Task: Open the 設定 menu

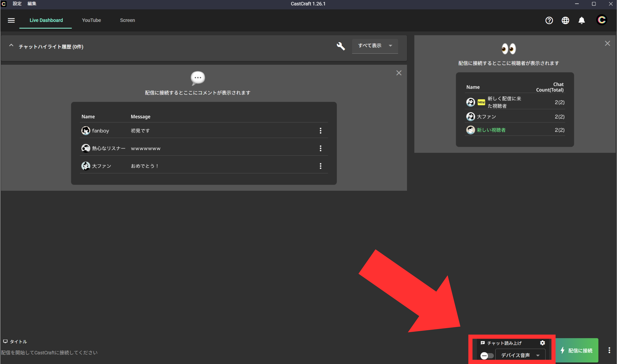Action: tap(17, 4)
